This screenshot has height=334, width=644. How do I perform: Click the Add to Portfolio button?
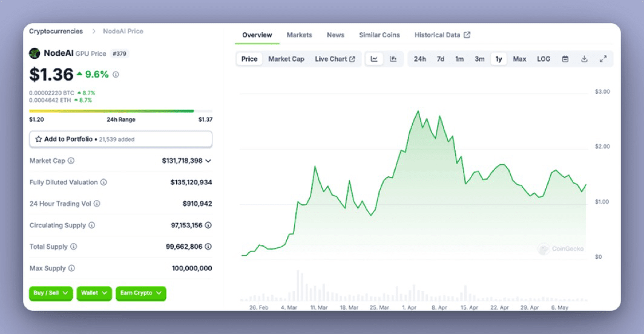pyautogui.click(x=121, y=139)
